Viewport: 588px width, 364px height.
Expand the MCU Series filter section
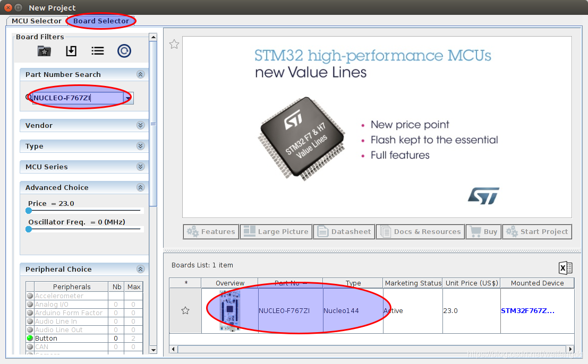141,167
